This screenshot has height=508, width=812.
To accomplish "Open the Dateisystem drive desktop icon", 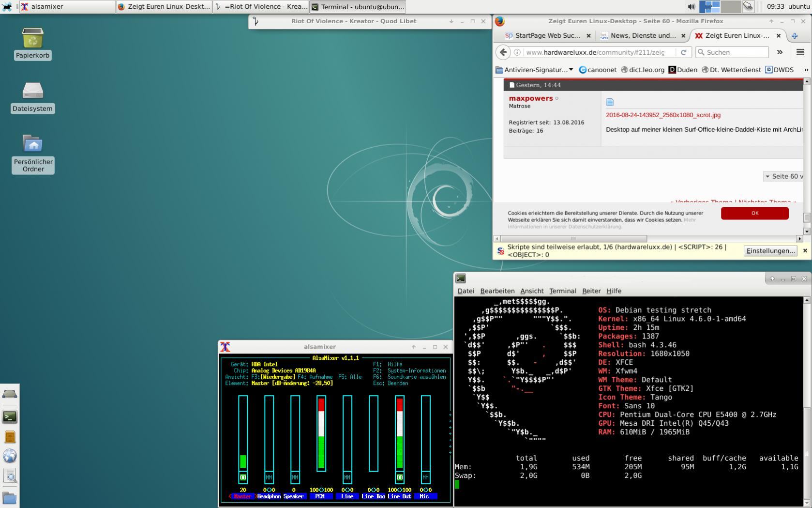I will pyautogui.click(x=32, y=92).
